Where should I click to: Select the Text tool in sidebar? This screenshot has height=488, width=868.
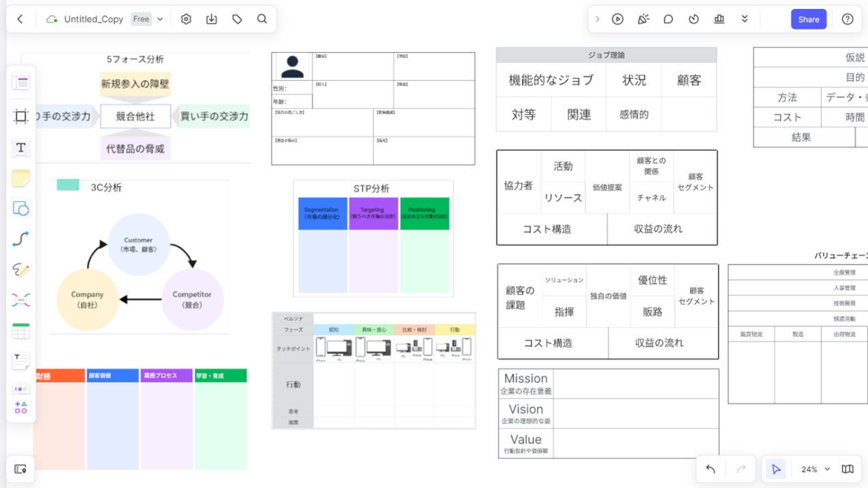pyautogui.click(x=21, y=148)
